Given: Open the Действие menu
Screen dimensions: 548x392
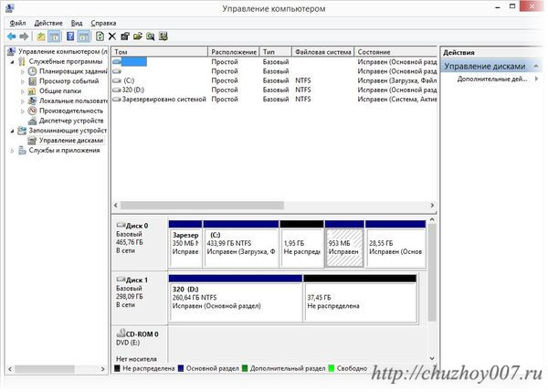Looking at the screenshot, I should coord(48,22).
